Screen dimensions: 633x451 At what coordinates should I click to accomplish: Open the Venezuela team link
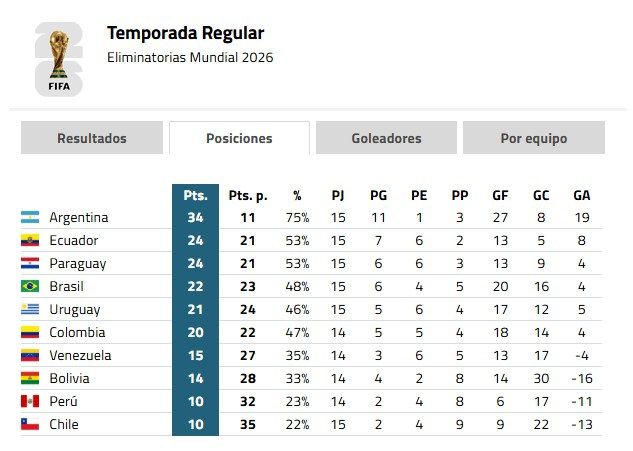pyautogui.click(x=80, y=355)
